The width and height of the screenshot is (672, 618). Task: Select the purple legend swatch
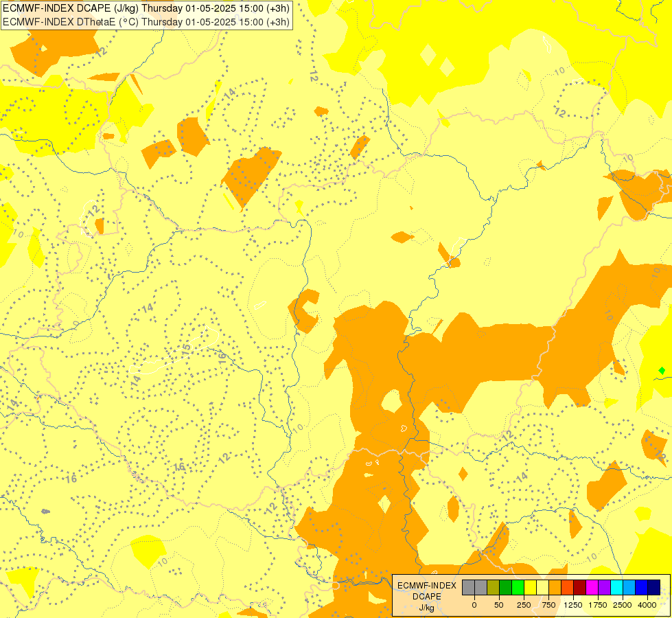tap(604, 588)
